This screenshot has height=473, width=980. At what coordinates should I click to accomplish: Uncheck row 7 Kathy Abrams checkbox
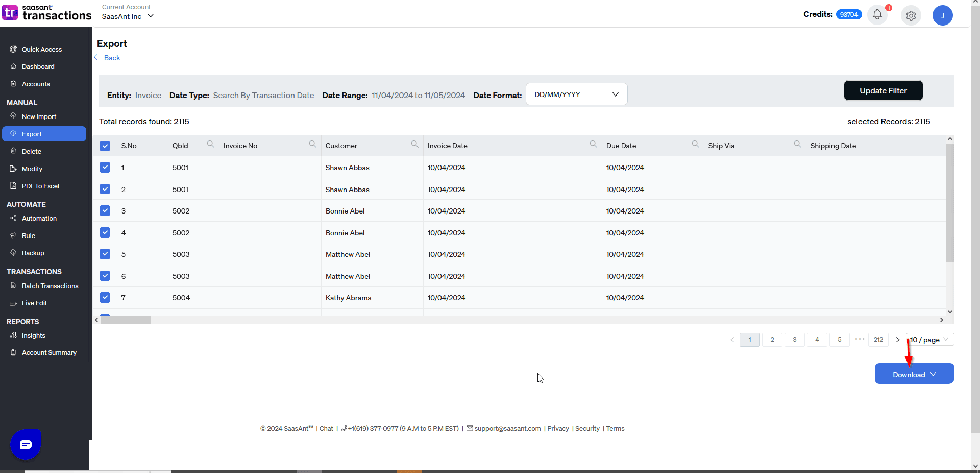coord(105,297)
